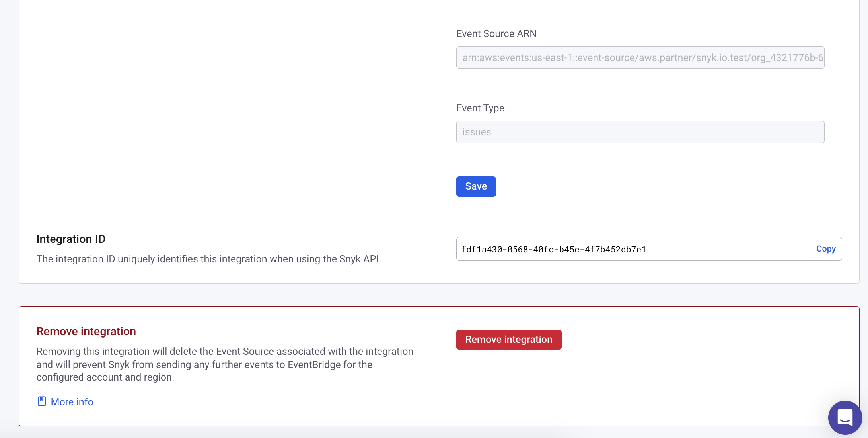Click the 'arn:aws:events' start of ARN text

495,58
